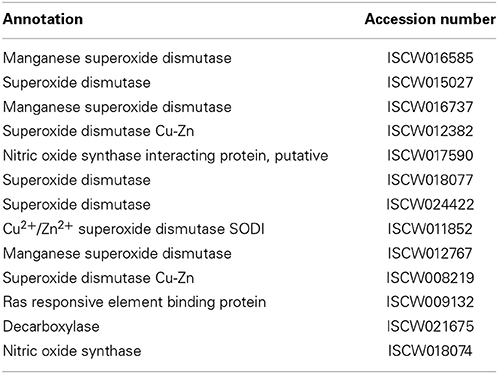Select accession number ISCW016585
The width and height of the screenshot is (498, 374).
click(430, 58)
